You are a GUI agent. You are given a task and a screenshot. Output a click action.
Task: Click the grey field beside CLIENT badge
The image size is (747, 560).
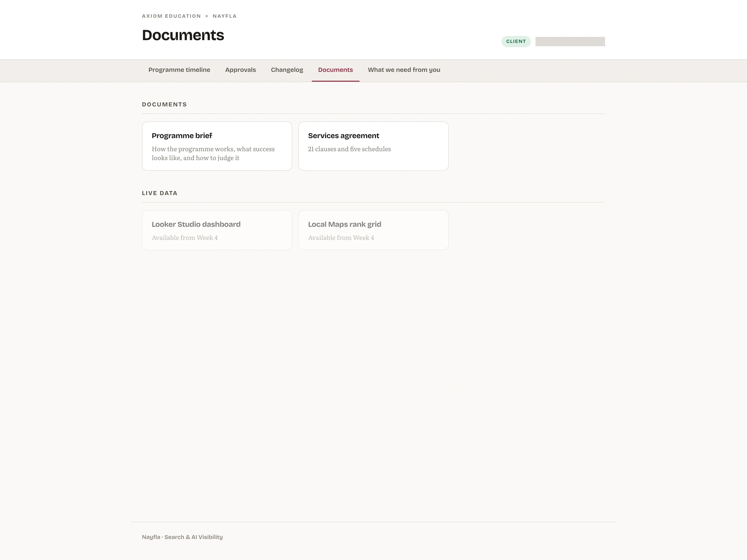click(x=570, y=42)
